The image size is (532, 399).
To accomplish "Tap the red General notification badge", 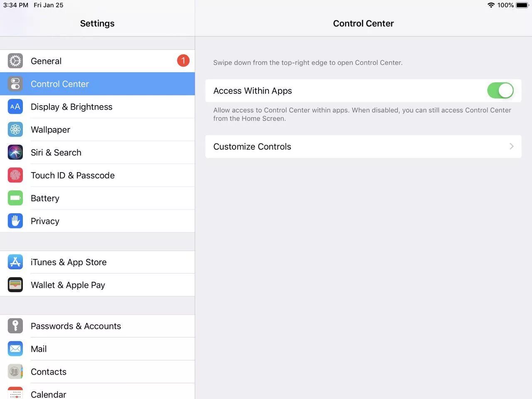I will pos(183,61).
